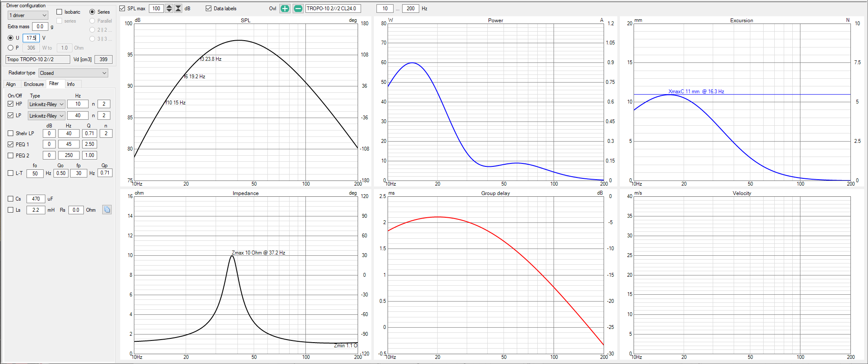Click the Extra mass input field
868x364 pixels.
coord(40,27)
